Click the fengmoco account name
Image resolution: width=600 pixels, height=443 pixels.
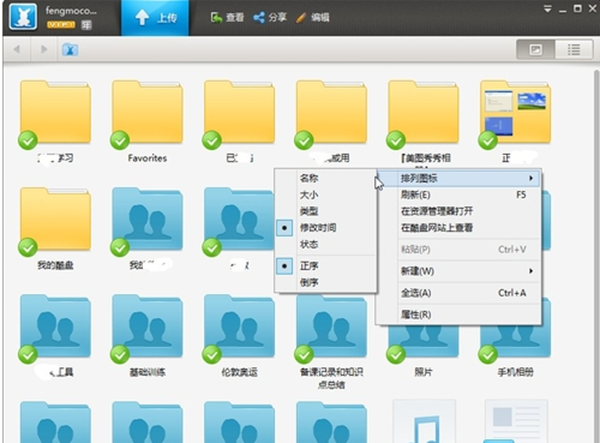[71, 11]
